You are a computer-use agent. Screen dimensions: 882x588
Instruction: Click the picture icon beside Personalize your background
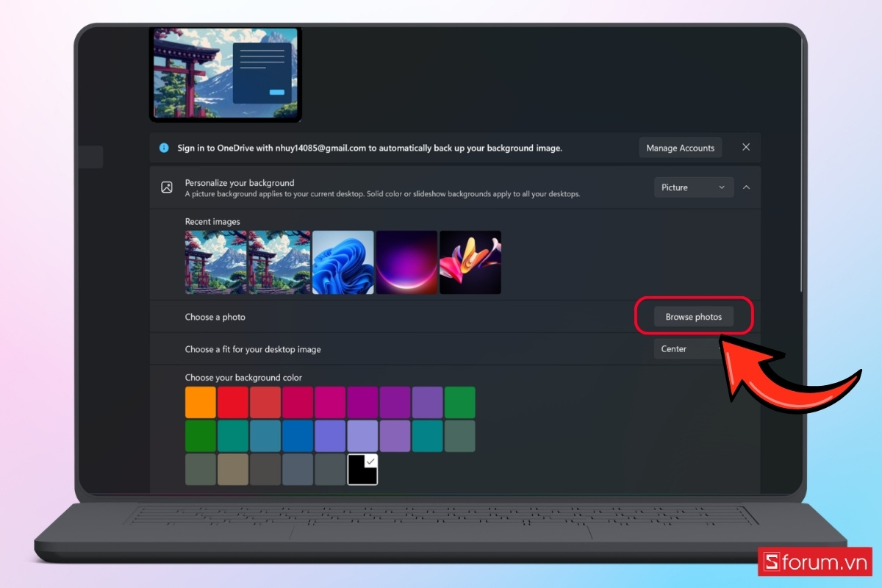click(x=167, y=187)
